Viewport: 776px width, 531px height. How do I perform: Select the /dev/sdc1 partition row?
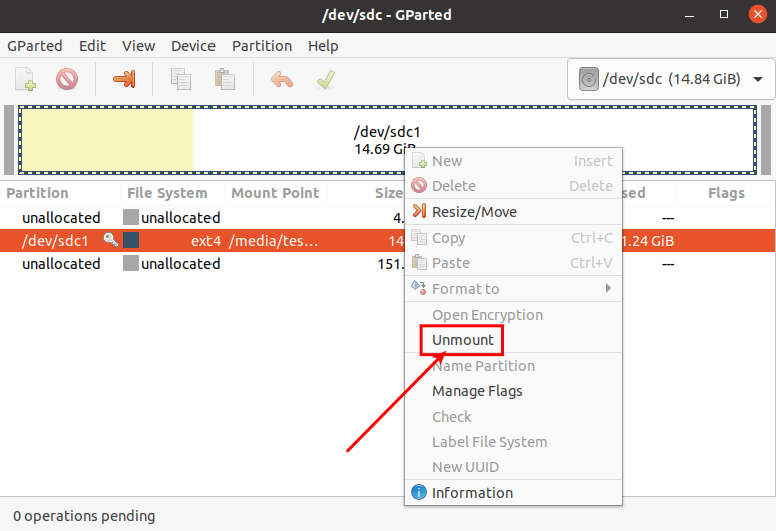click(x=388, y=241)
